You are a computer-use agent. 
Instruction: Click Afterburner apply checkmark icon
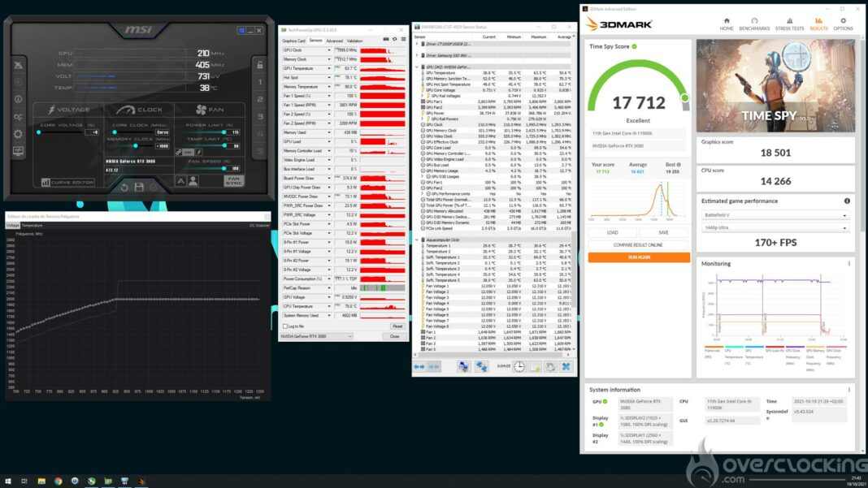point(154,187)
